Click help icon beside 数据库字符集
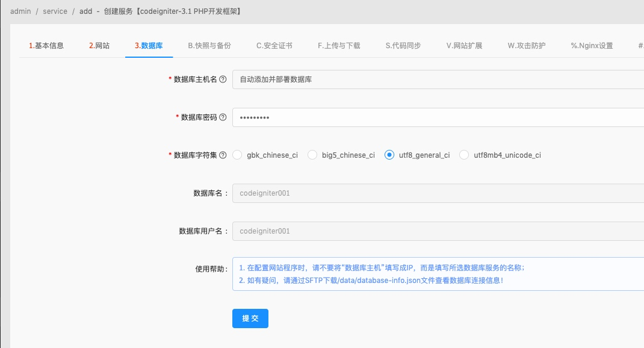Image resolution: width=644 pixels, height=348 pixels. click(223, 155)
